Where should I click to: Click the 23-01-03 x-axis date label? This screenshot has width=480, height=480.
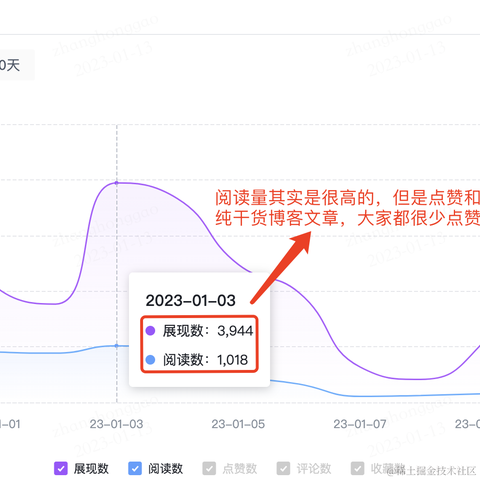[116, 424]
